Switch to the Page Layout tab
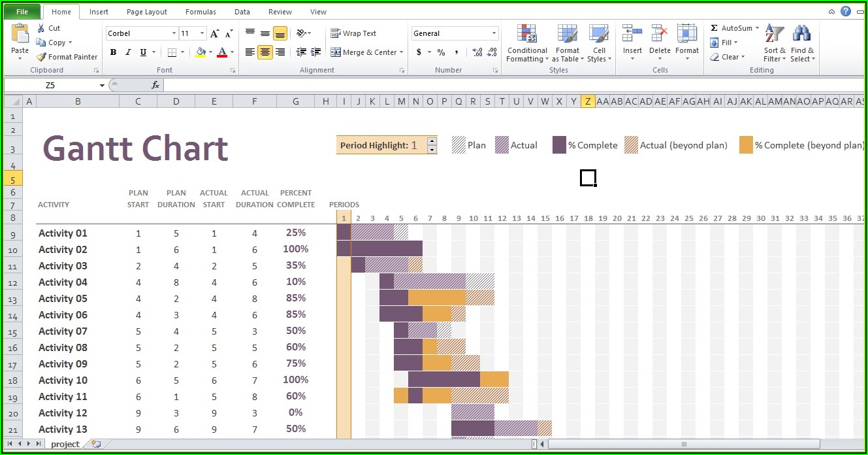 click(x=146, y=12)
